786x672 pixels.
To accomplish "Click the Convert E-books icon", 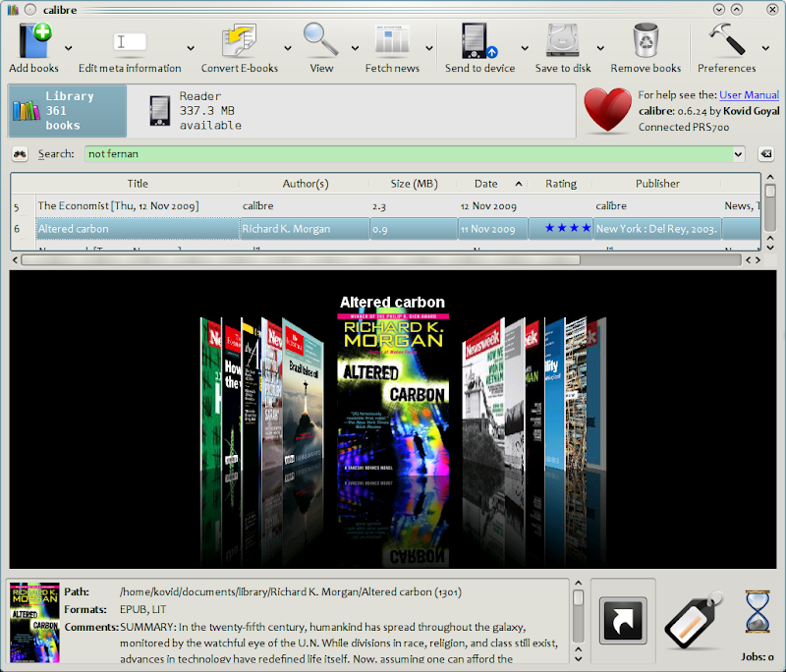I will [x=239, y=41].
